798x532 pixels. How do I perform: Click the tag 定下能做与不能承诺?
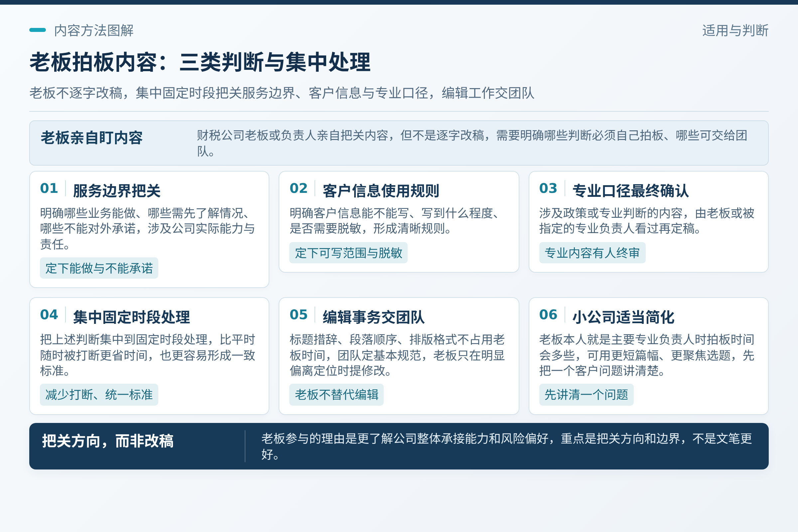click(99, 268)
